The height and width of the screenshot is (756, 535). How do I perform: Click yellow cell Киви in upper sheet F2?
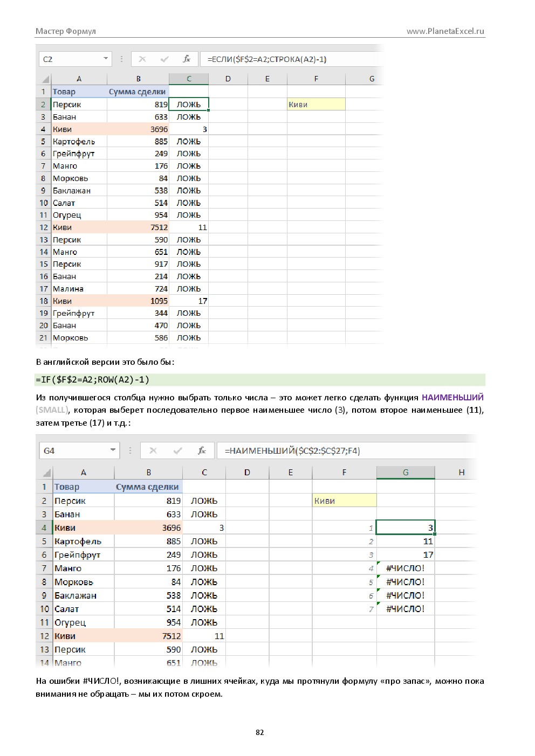click(316, 105)
